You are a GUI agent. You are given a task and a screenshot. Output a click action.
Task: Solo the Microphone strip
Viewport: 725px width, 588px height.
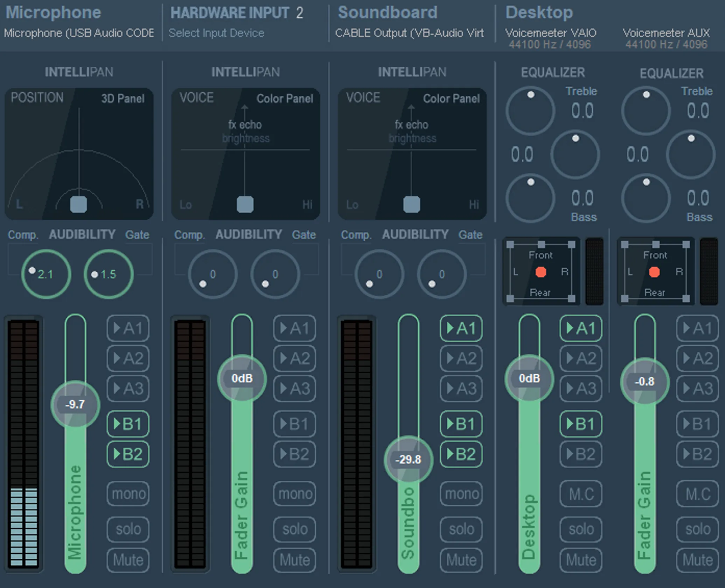128,529
